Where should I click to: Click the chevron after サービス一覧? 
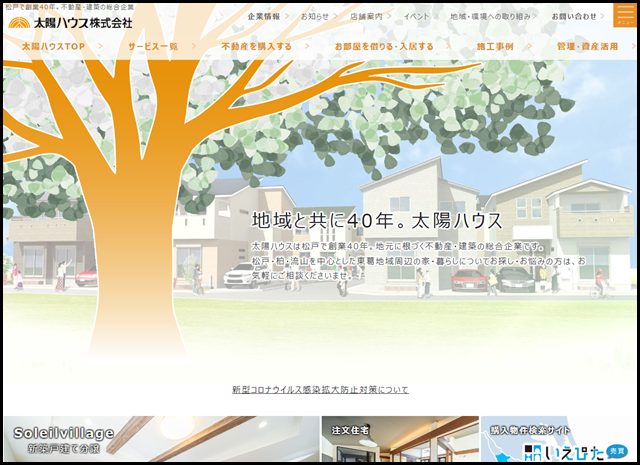(x=194, y=47)
